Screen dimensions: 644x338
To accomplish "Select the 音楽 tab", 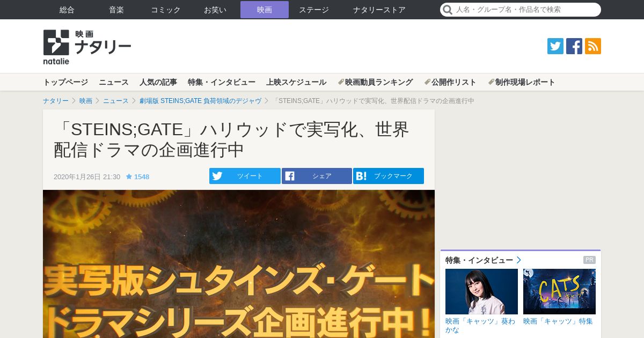I will [x=116, y=10].
